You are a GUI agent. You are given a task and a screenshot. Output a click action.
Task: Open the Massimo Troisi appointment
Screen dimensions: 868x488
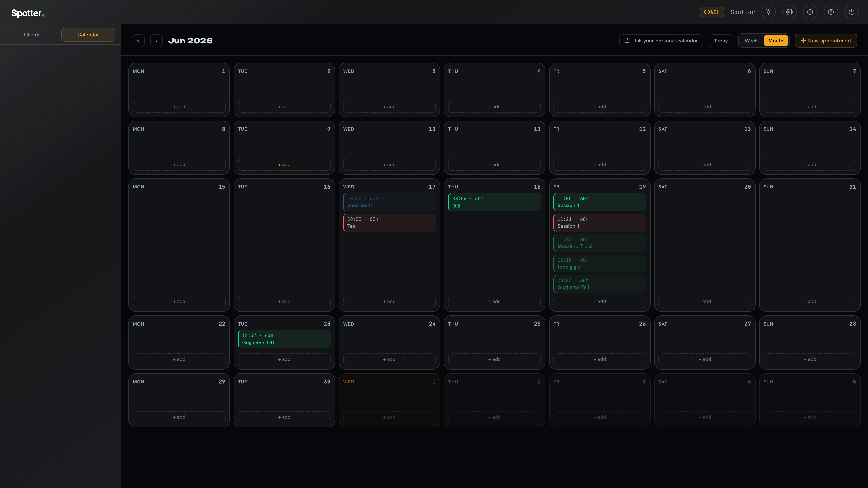[599, 243]
